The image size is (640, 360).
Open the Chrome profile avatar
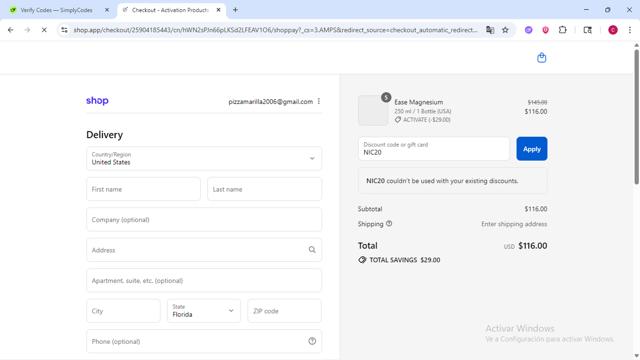tap(613, 30)
